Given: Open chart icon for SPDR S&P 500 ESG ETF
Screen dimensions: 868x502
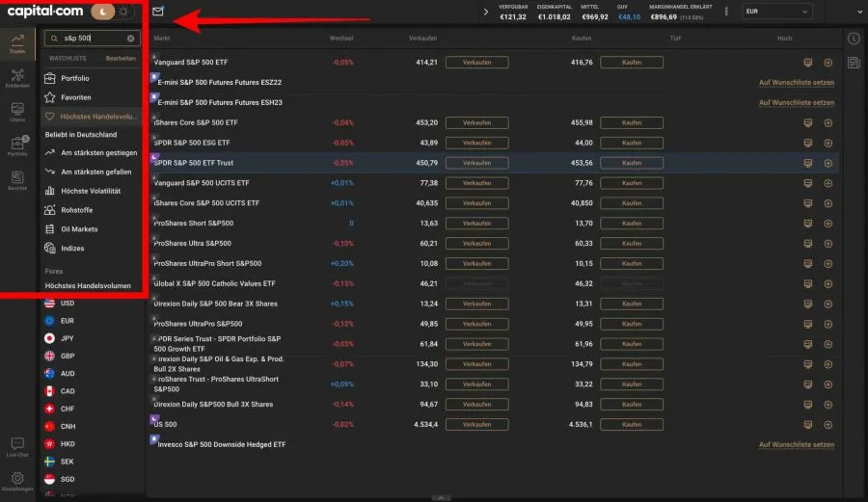Looking at the screenshot, I should point(807,143).
